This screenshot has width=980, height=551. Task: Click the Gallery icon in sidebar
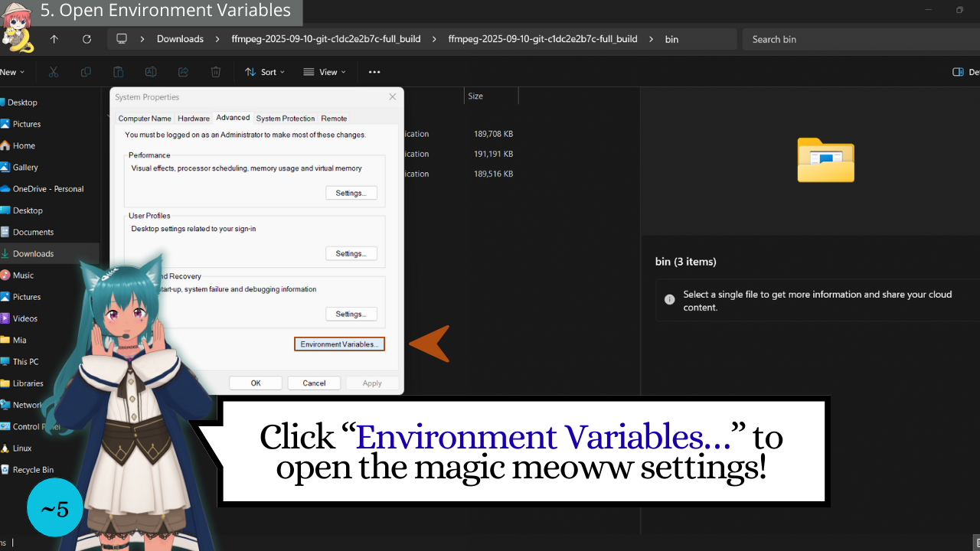tap(5, 167)
